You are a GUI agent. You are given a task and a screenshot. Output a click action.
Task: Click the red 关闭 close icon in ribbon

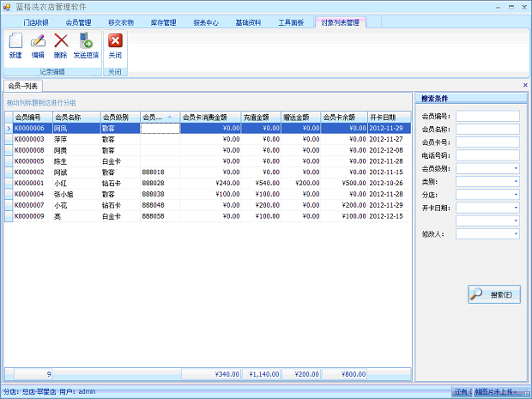(115, 40)
